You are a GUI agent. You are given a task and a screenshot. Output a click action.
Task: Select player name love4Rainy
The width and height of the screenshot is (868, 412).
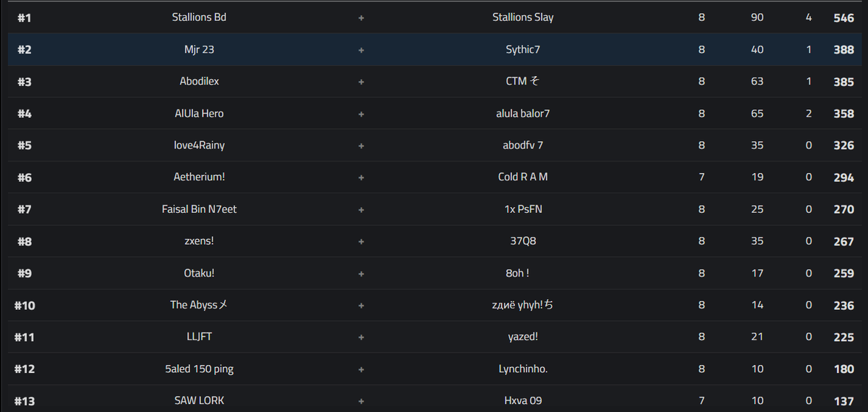tap(199, 145)
